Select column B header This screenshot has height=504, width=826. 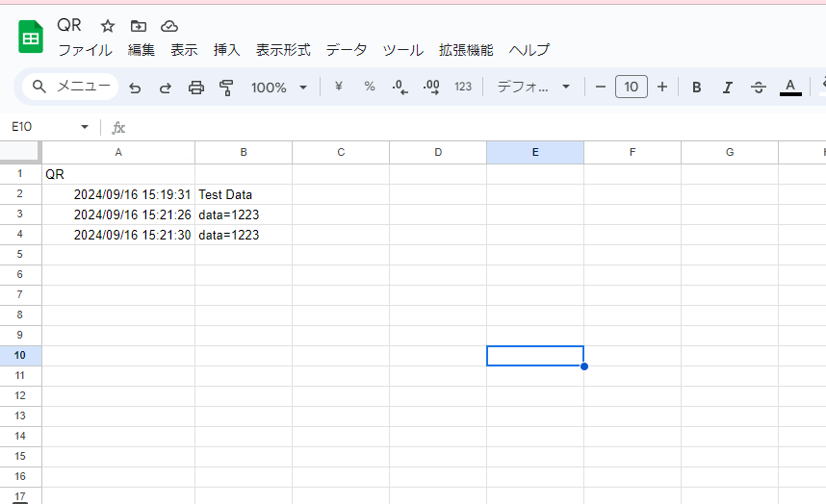[244, 153]
